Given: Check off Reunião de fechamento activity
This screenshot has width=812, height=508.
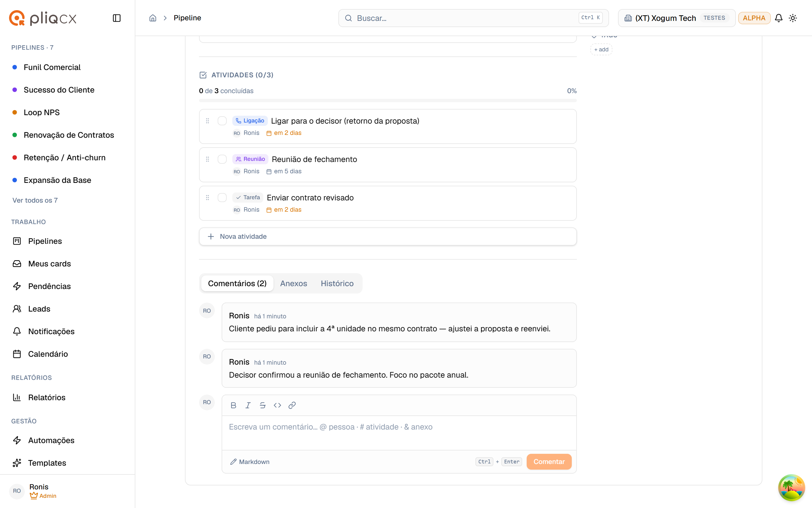Looking at the screenshot, I should (x=222, y=159).
